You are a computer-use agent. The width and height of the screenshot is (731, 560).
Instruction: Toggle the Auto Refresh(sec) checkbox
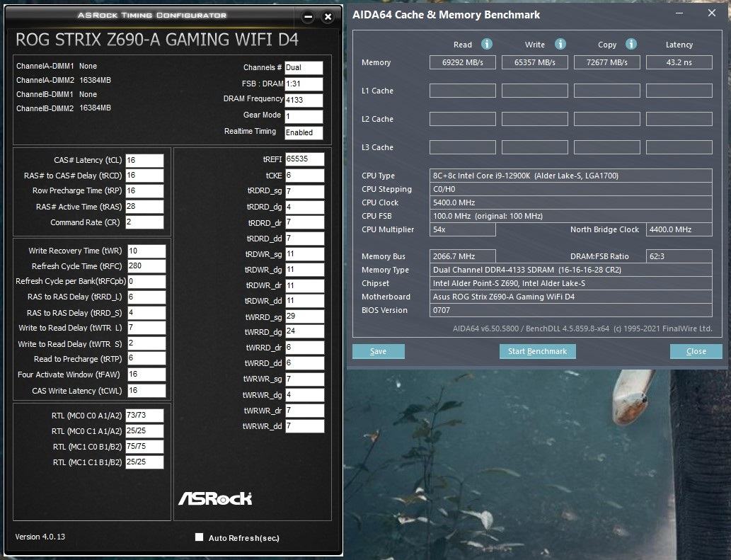pyautogui.click(x=199, y=537)
